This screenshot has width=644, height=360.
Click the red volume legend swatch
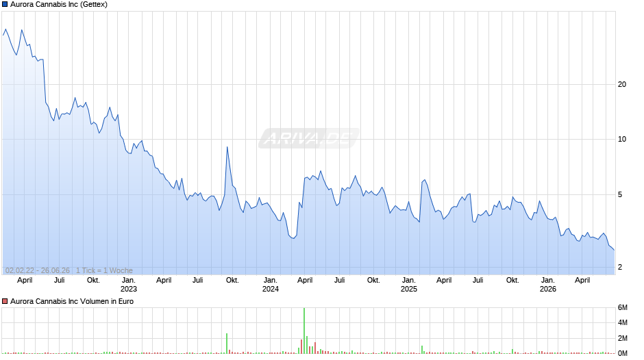pyautogui.click(x=5, y=301)
